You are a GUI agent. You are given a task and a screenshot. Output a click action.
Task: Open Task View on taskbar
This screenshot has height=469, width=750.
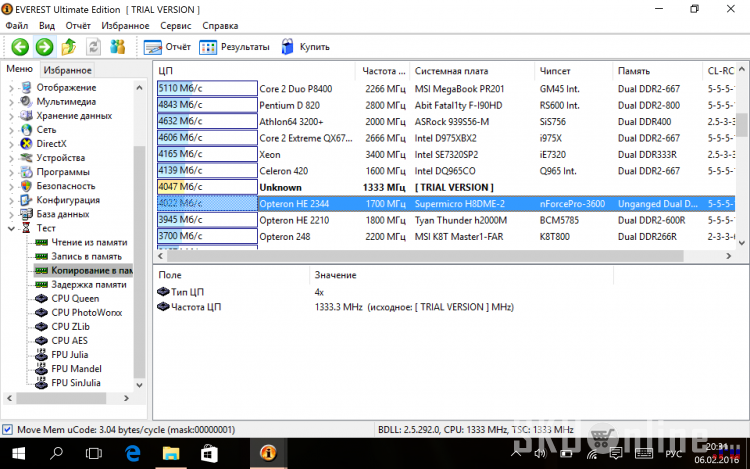[94, 453]
